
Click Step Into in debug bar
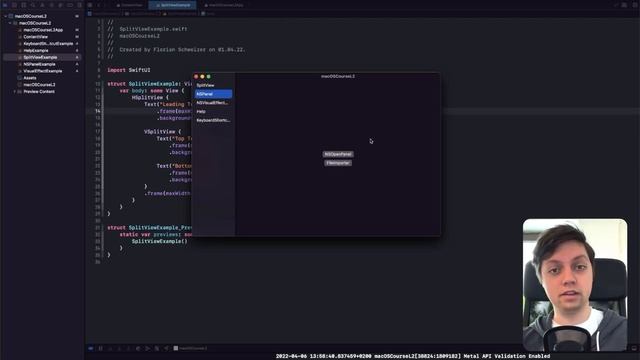coord(119,348)
